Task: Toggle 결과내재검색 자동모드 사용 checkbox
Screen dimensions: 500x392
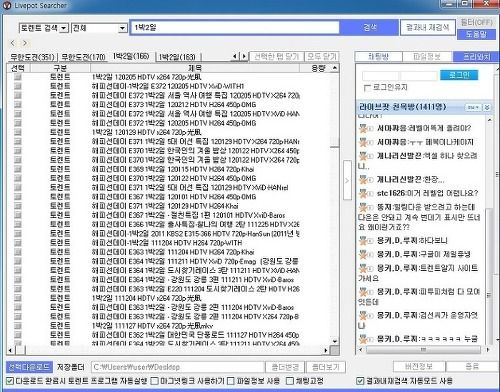Action: pyautogui.click(x=360, y=381)
